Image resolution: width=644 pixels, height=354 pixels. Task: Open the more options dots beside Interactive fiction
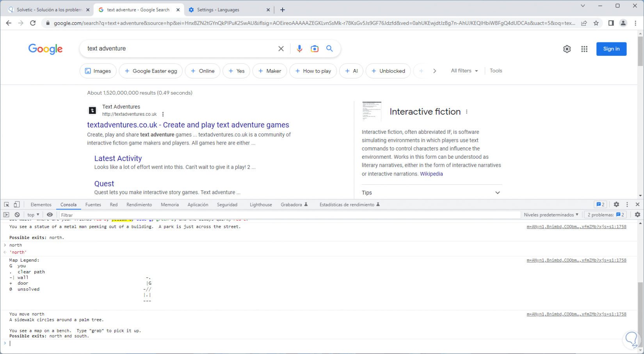pos(467,112)
